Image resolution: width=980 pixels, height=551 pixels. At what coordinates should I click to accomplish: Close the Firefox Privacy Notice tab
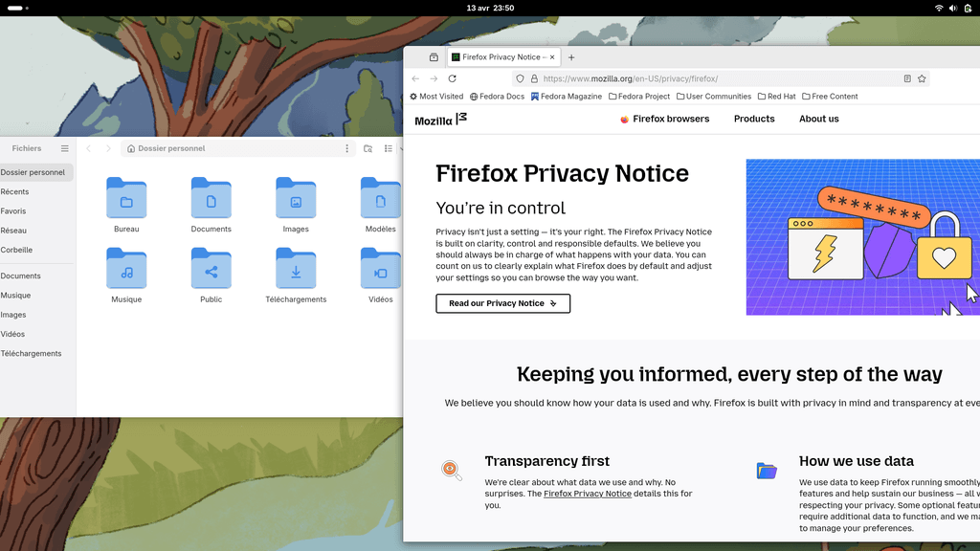click(x=552, y=56)
